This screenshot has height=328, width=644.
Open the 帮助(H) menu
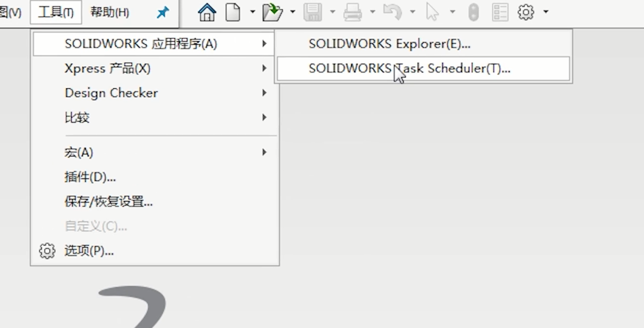pos(110,13)
